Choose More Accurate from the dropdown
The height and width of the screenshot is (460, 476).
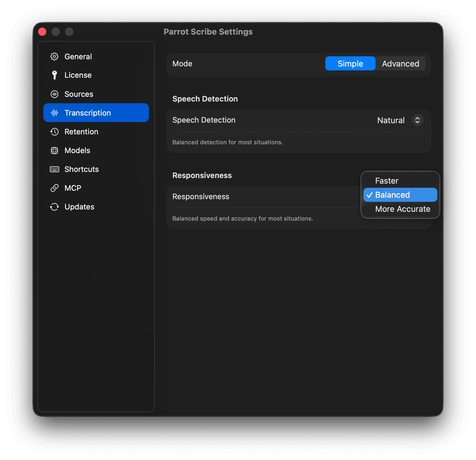click(402, 209)
